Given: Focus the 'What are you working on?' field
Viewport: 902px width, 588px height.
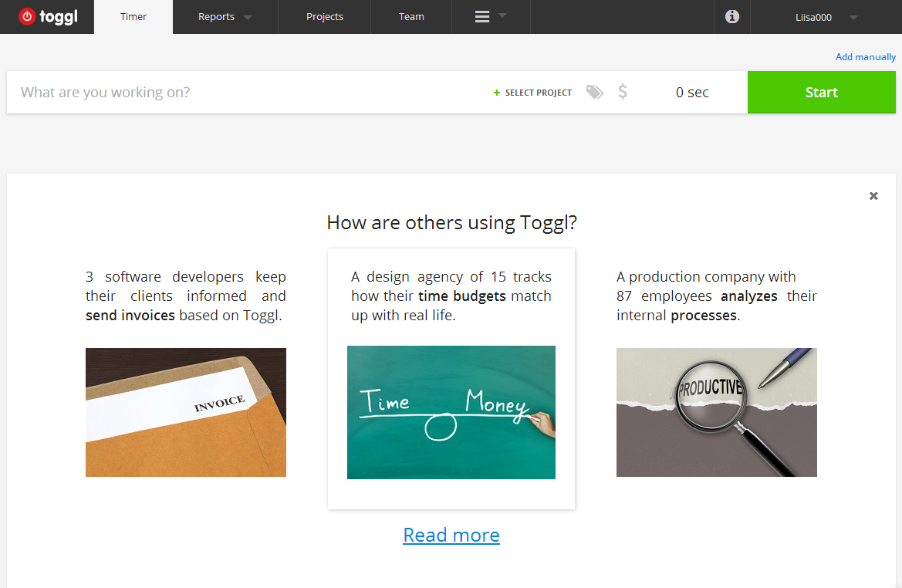Looking at the screenshot, I should click(x=248, y=92).
